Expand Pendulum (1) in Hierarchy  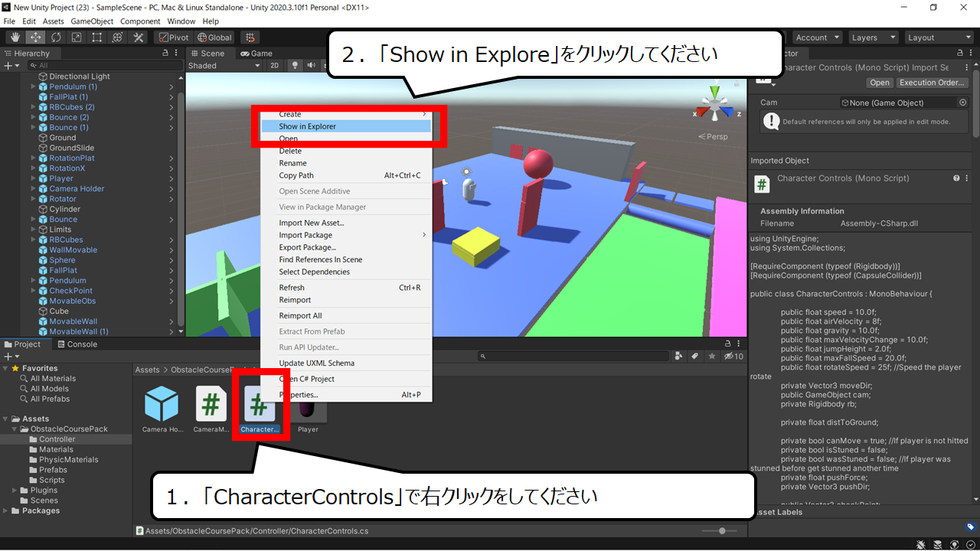(x=33, y=86)
